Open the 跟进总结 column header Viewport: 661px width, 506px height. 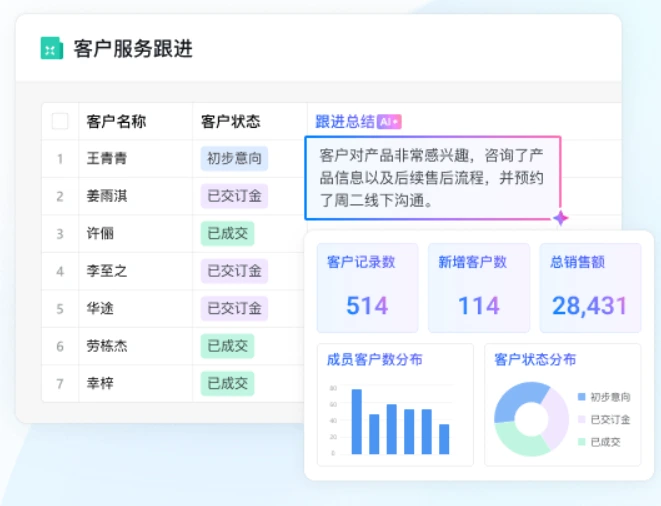[345, 122]
